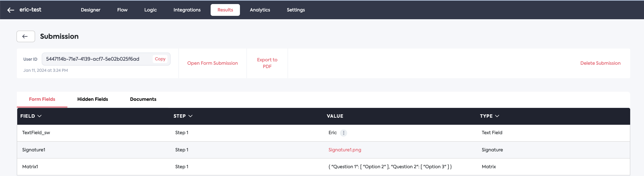Image resolution: width=644 pixels, height=176 pixels.
Task: Switch to the Hidden Fields tab
Action: point(93,99)
